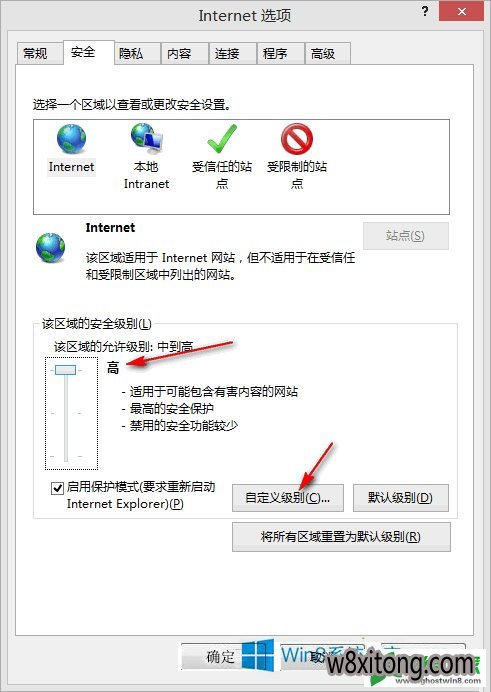Switch to the 内容 tab

pyautogui.click(x=179, y=54)
